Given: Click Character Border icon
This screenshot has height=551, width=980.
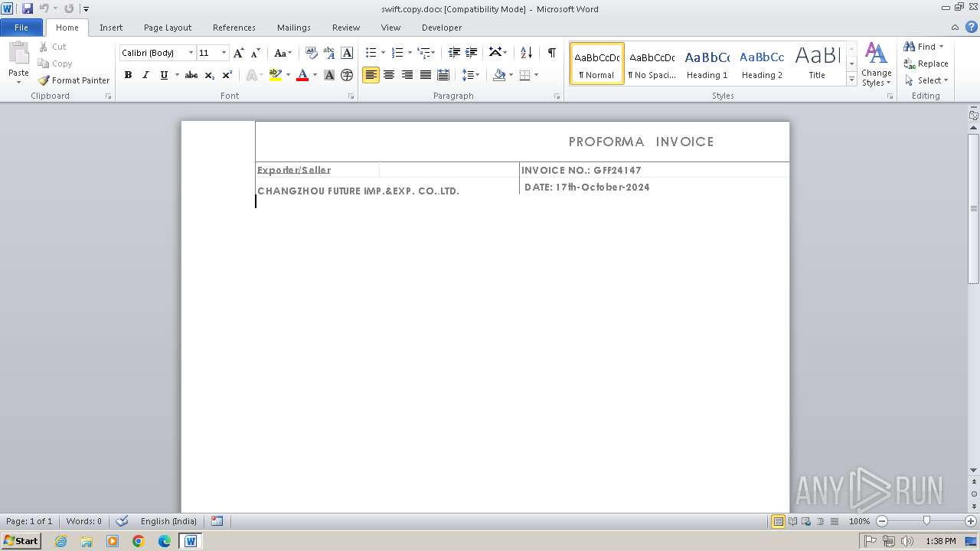Looking at the screenshot, I should pyautogui.click(x=347, y=53).
